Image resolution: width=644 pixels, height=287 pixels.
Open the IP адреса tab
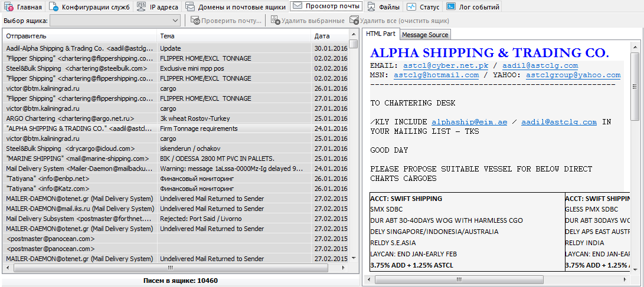158,6
